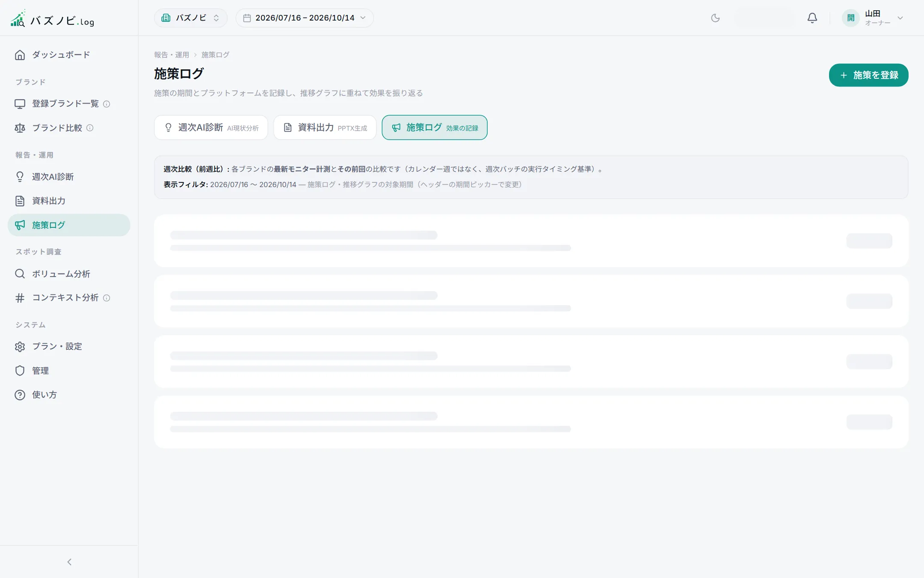Click the 山田 user avatar
The height and width of the screenshot is (578, 924).
pyautogui.click(x=850, y=18)
